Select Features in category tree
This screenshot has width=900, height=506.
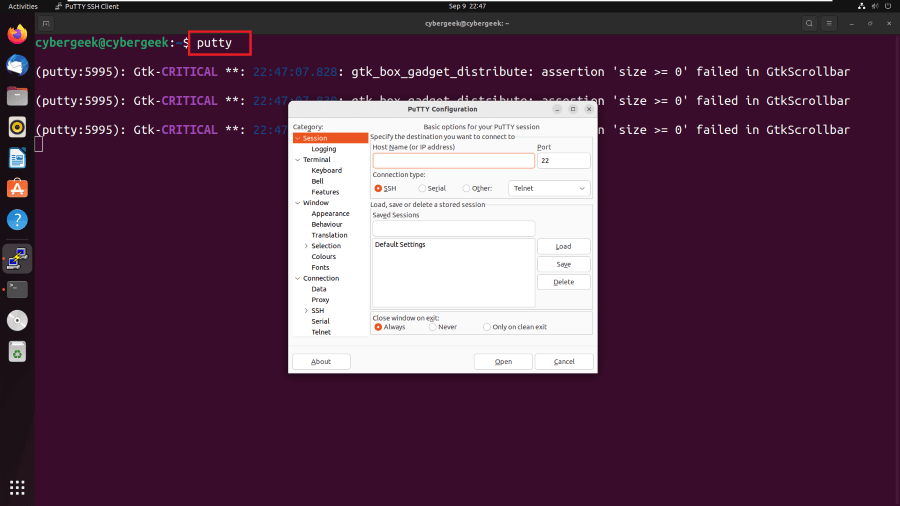tap(325, 192)
